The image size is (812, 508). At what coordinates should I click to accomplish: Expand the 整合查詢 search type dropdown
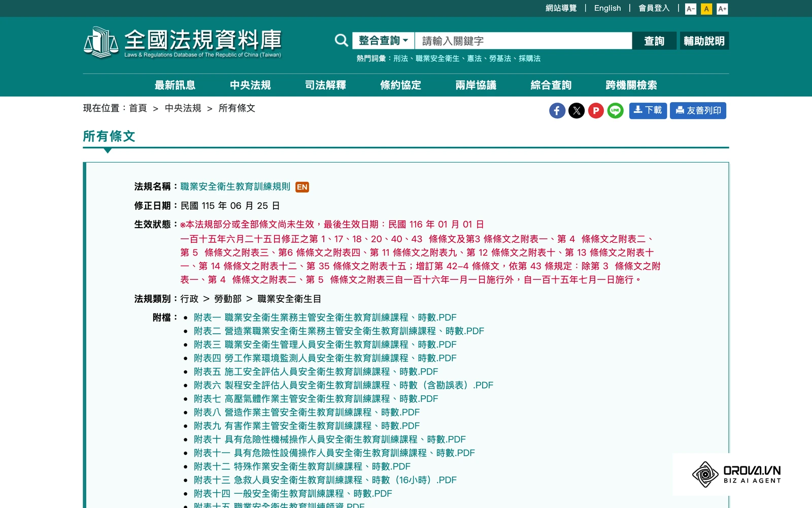click(384, 41)
